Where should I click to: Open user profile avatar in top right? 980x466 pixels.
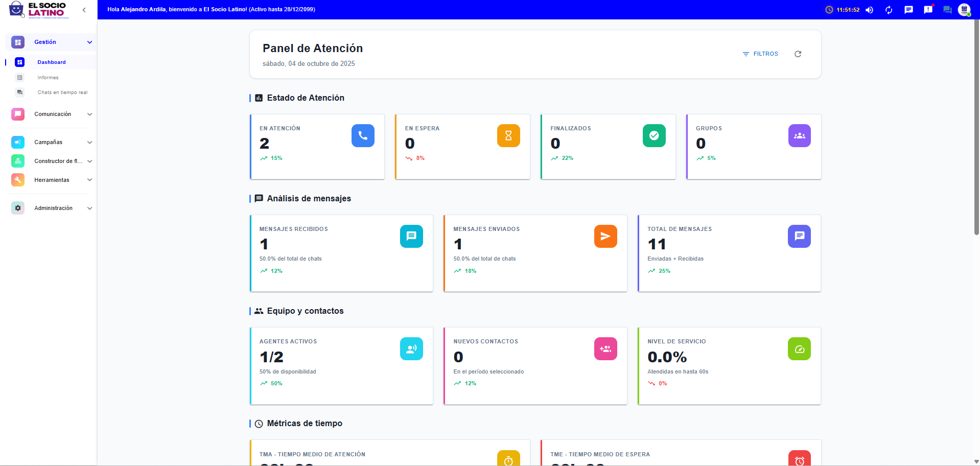click(964, 10)
